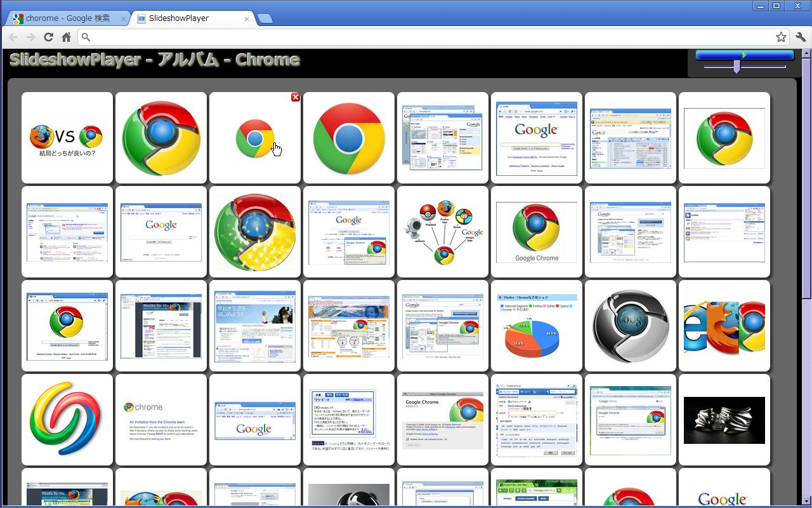
Task: Open the Hatena bookmark form screenshot thumbnail
Action: point(537,420)
